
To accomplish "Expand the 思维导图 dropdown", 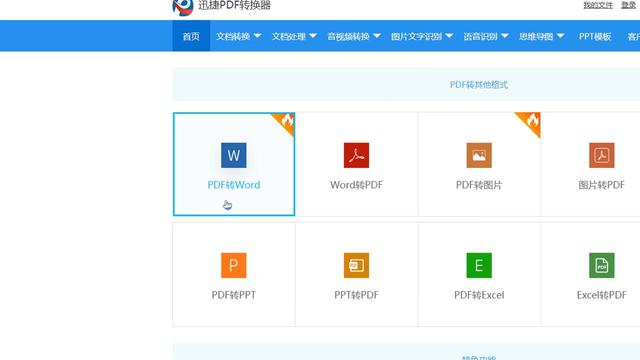I will click(x=542, y=36).
